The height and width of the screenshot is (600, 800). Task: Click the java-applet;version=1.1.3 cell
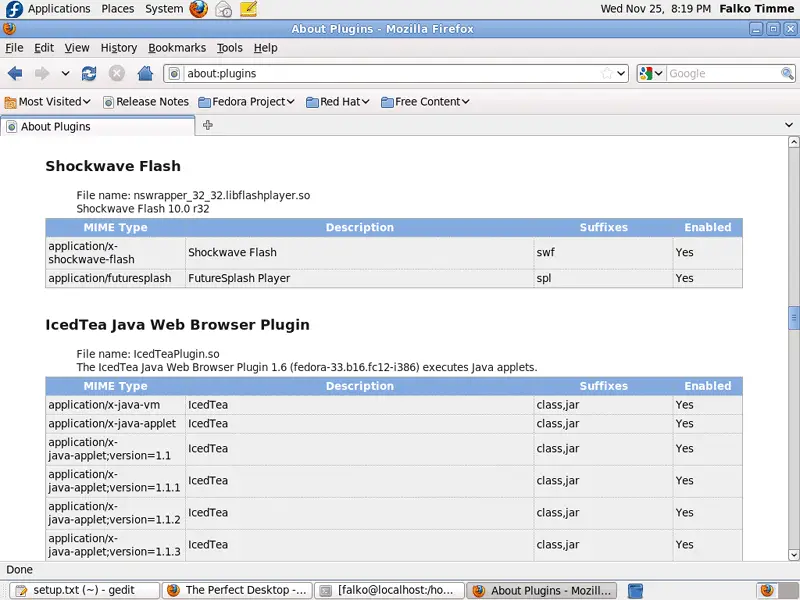coord(115,545)
